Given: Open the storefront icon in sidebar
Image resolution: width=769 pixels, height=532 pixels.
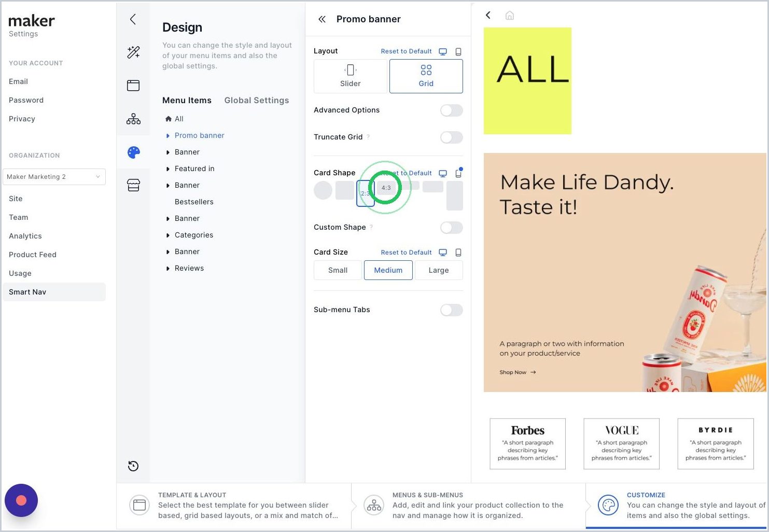Looking at the screenshot, I should point(133,185).
